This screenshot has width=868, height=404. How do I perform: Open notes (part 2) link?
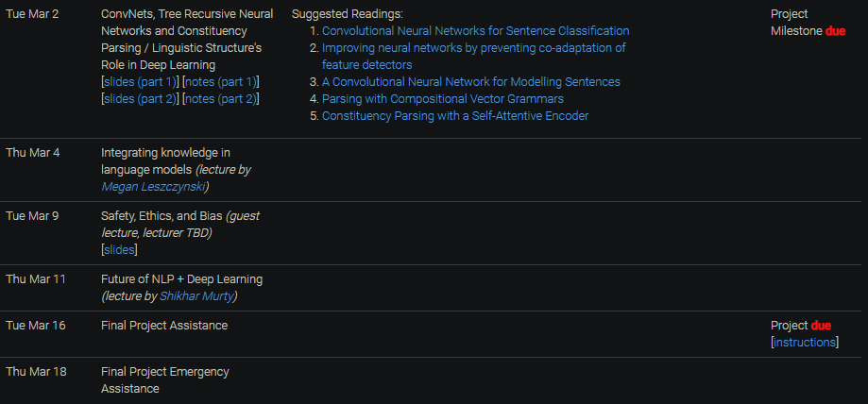pyautogui.click(x=221, y=99)
